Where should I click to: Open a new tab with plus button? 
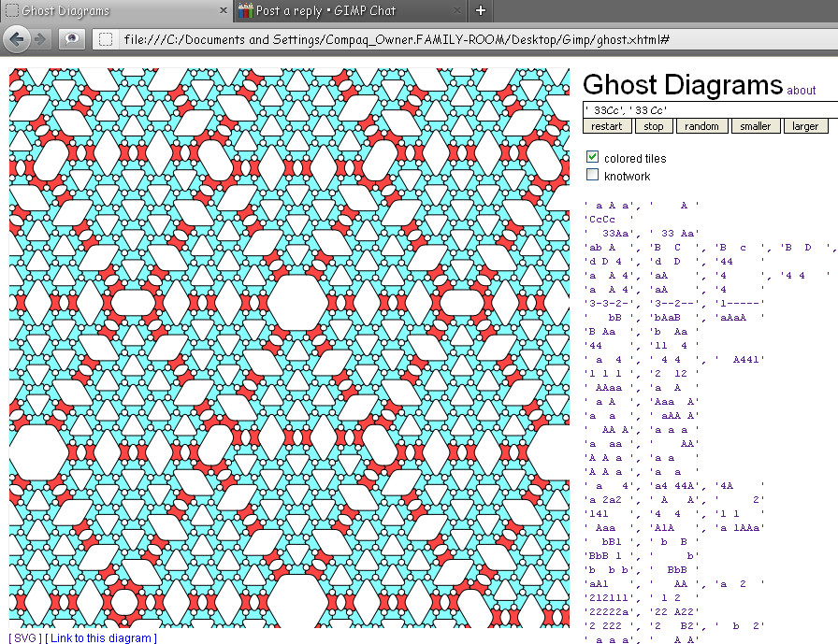coord(481,10)
